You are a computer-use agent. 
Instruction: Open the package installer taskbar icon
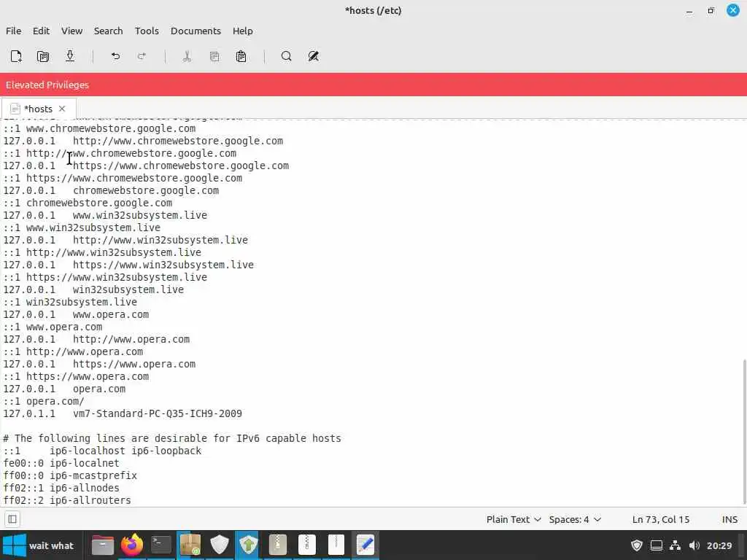(190, 545)
